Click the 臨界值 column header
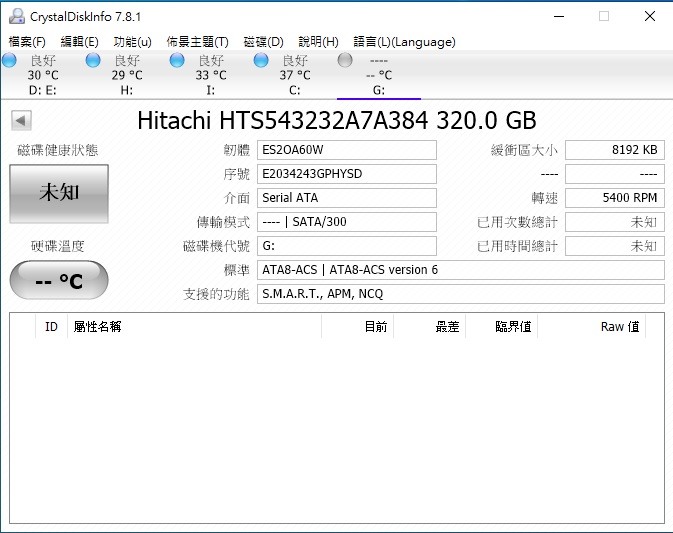 502,327
